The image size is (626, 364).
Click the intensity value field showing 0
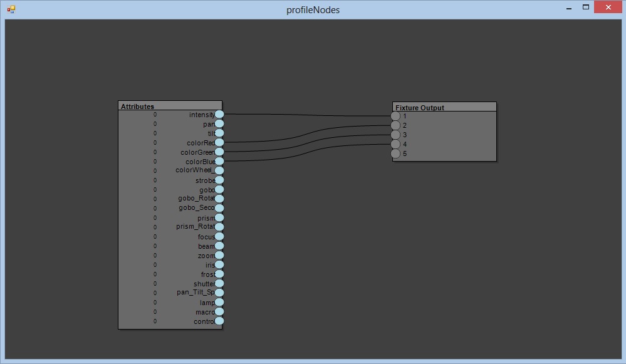[155, 115]
